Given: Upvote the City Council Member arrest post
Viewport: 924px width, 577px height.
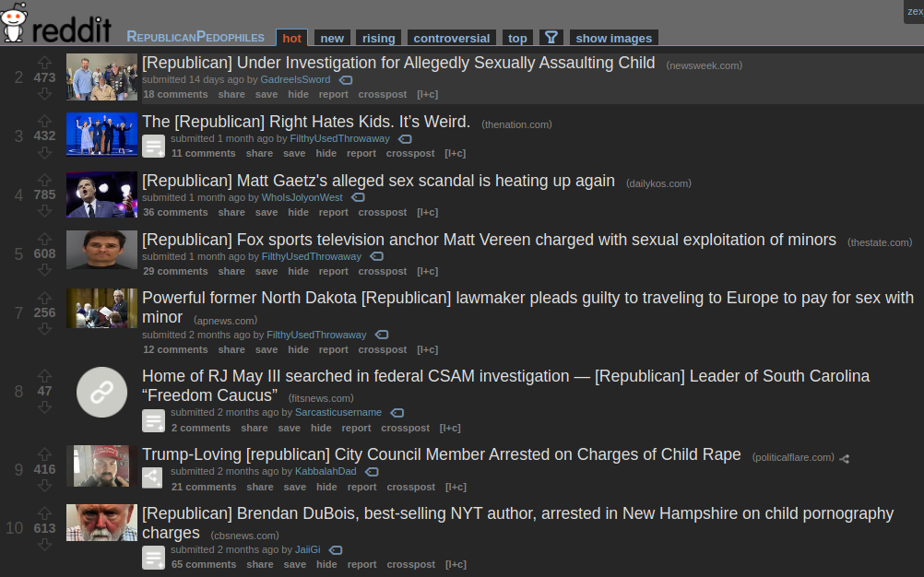Looking at the screenshot, I should (45, 453).
